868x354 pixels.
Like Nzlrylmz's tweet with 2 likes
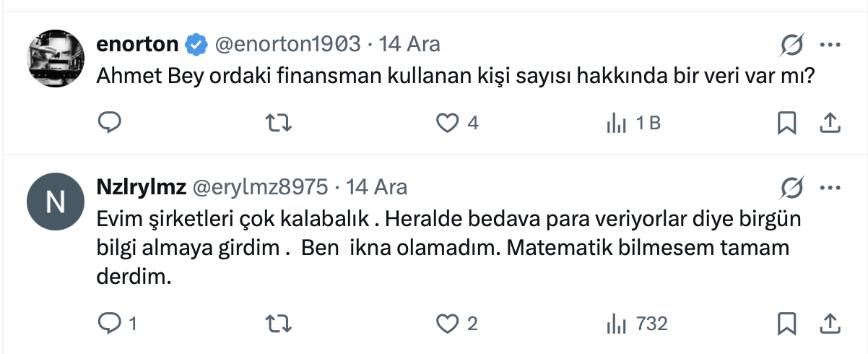coord(448,323)
